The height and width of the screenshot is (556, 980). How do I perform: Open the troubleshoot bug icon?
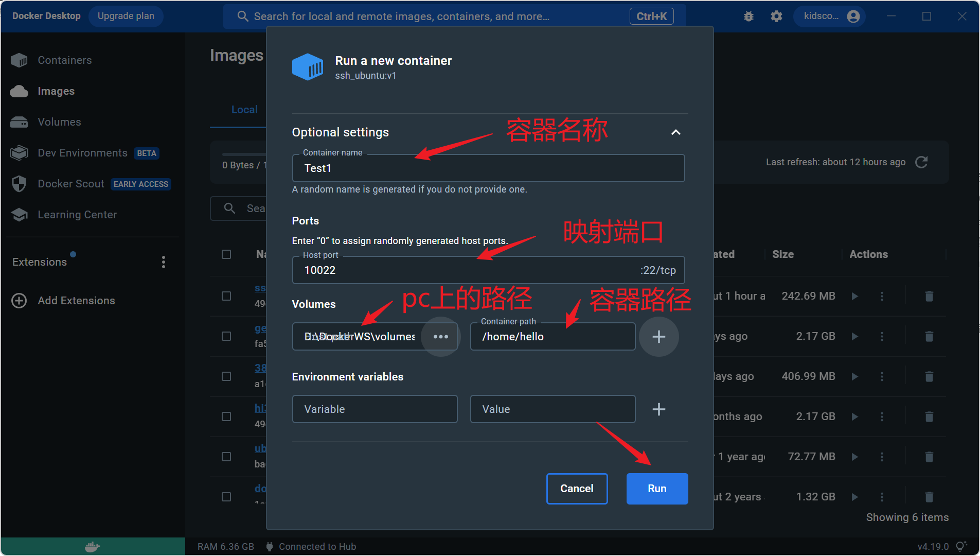pyautogui.click(x=749, y=16)
